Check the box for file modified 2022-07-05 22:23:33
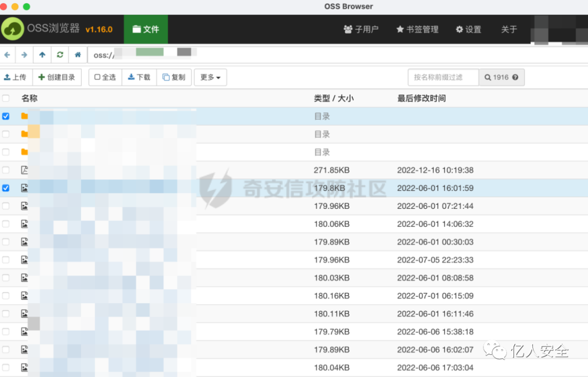 (5, 259)
